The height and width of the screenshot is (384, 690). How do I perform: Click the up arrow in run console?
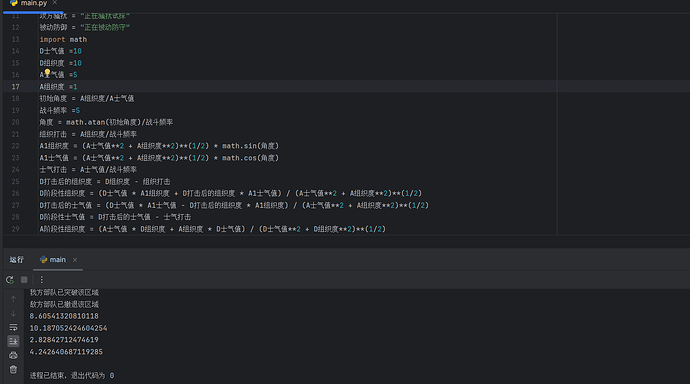pos(13,299)
